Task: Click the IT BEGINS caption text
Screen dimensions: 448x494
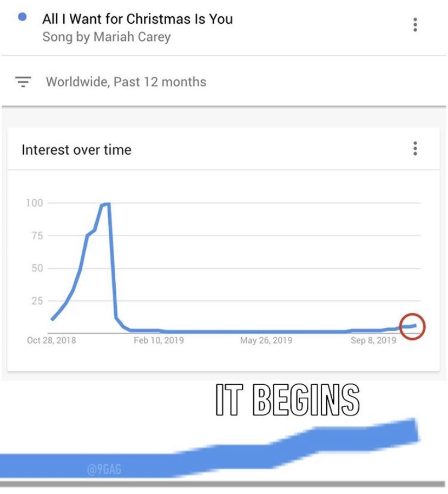Action: click(288, 400)
